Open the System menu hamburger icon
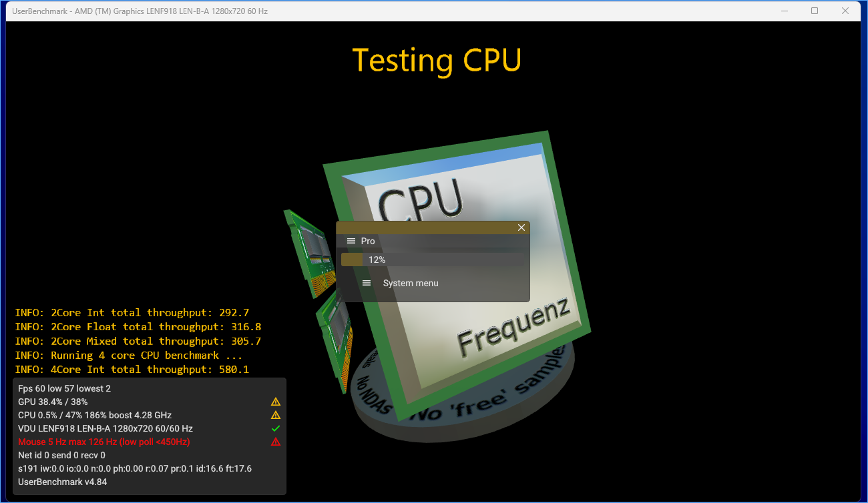This screenshot has width=868, height=503. click(x=367, y=283)
